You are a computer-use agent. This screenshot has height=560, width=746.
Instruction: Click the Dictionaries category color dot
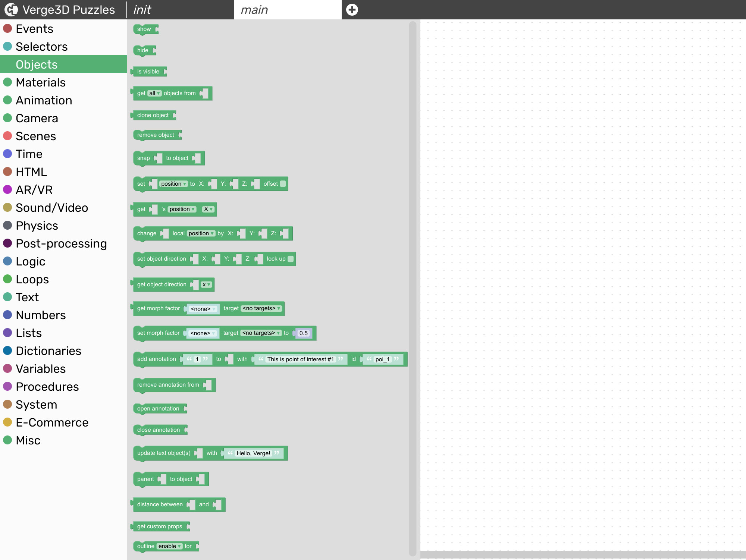point(7,350)
